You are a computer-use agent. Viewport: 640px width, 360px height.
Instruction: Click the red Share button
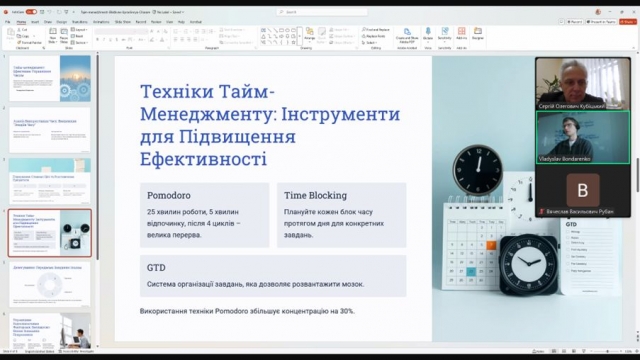pos(627,22)
